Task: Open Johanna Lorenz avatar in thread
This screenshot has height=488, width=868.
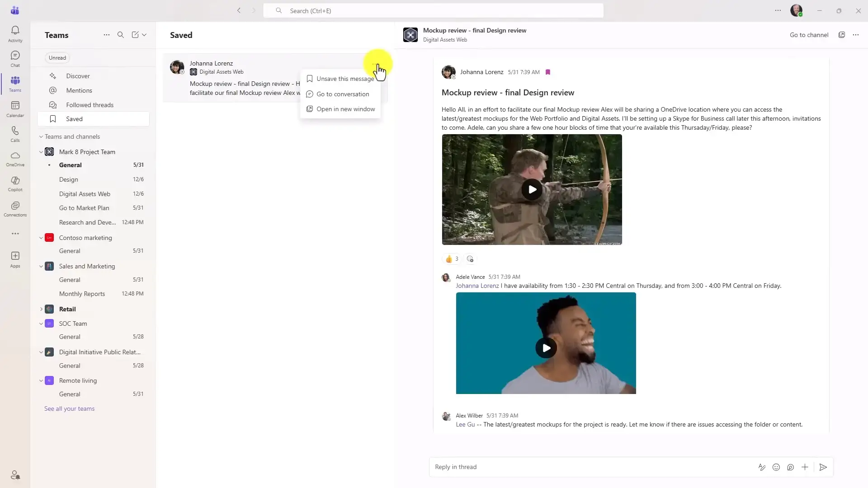Action: pos(448,72)
